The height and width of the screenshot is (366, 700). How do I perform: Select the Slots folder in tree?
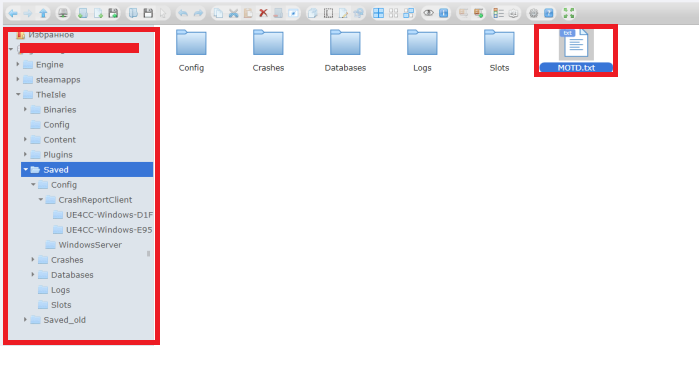(61, 305)
